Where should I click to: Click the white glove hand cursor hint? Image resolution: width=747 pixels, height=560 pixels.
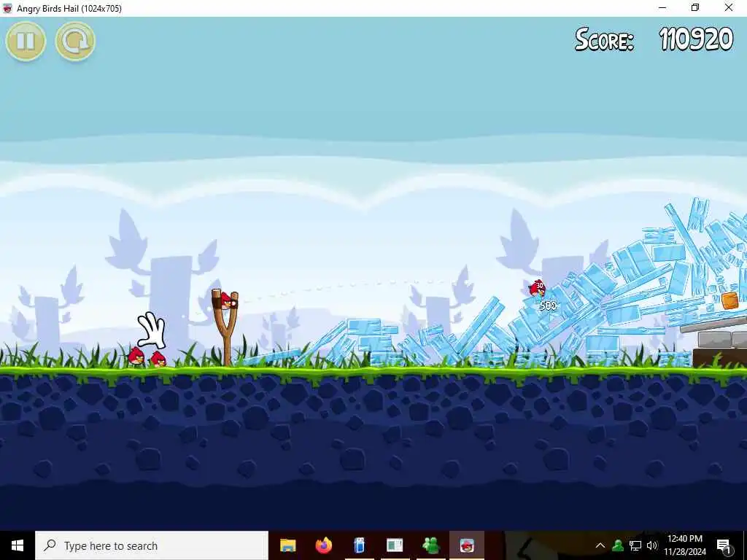152,330
